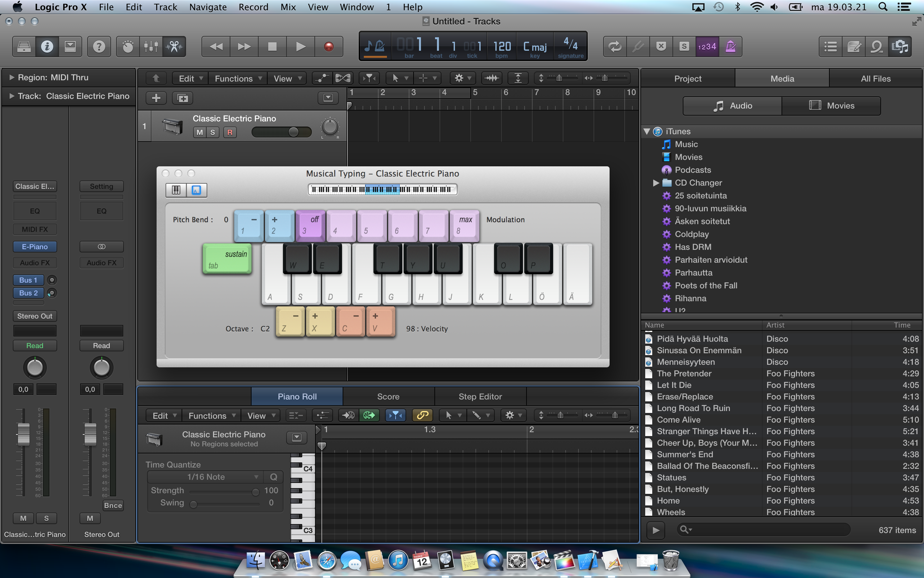Select the song The Pretender
The height and width of the screenshot is (578, 924).
[x=684, y=373]
